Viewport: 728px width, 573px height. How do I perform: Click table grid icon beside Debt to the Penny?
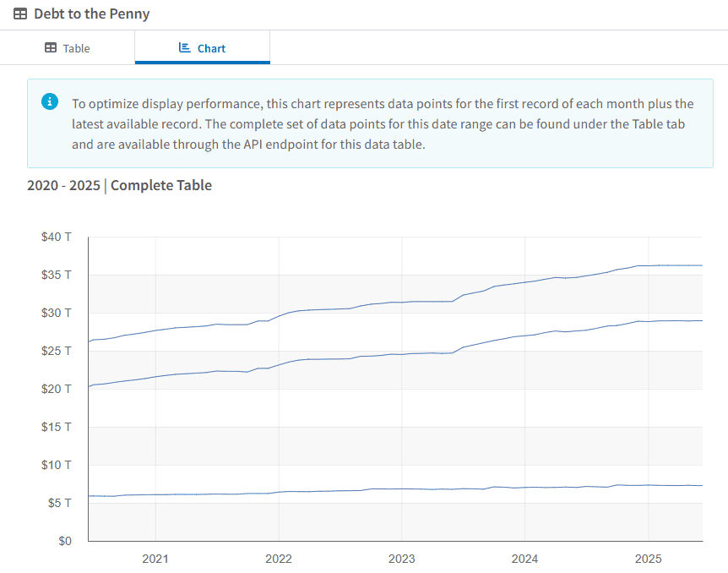(20, 14)
